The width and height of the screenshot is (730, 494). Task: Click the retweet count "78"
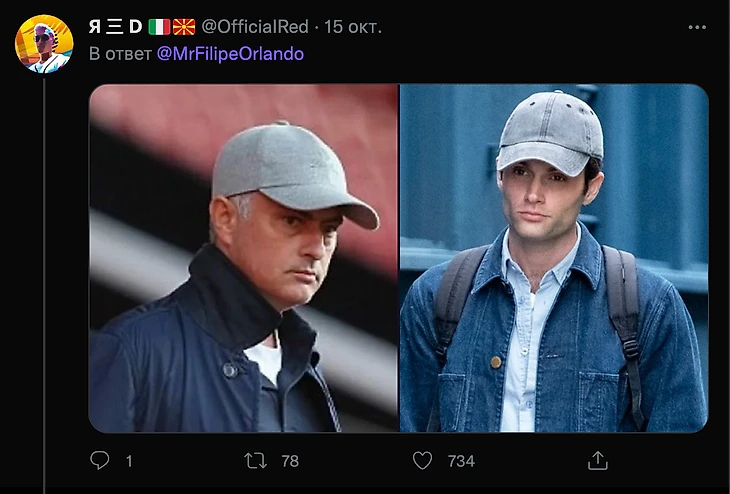tap(290, 461)
